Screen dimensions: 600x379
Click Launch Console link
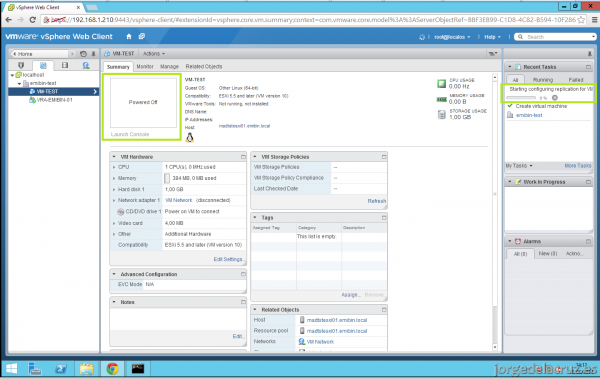pos(130,134)
